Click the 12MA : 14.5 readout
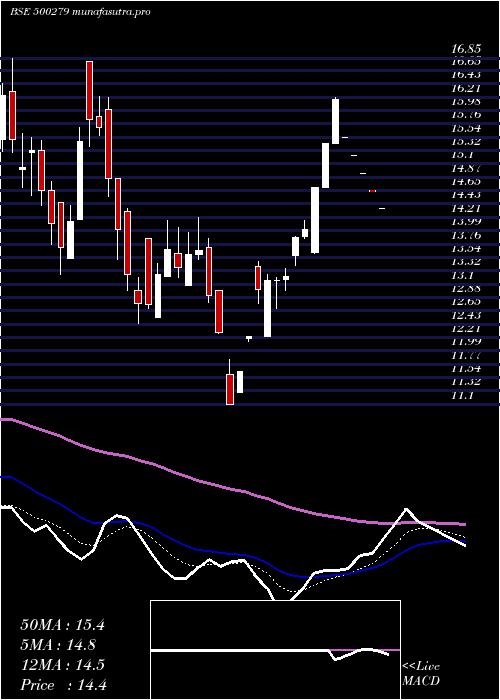The image size is (500, 700). pos(62,665)
